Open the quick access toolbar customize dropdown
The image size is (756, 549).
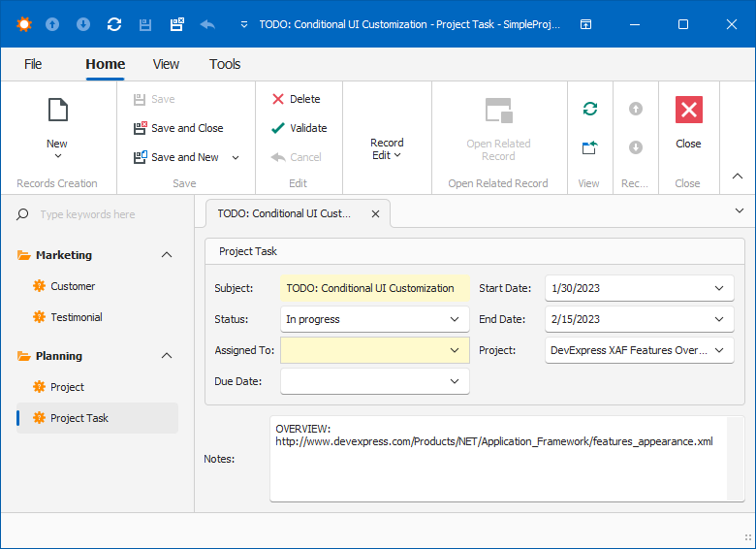coord(244,24)
